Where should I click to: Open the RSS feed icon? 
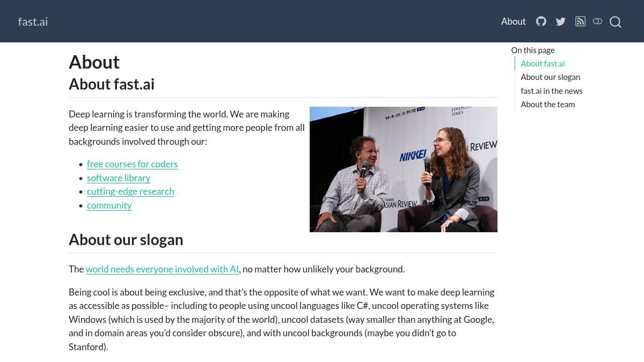580,21
